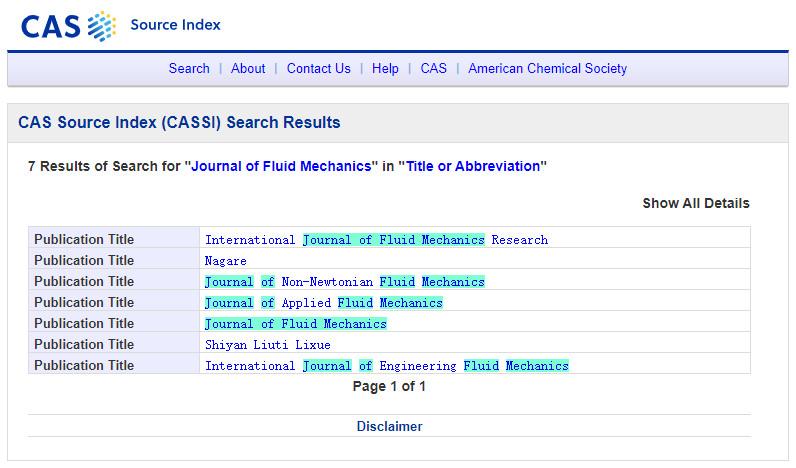Open the Nagare publication result
Screen dimensions: 796x468
point(225,261)
